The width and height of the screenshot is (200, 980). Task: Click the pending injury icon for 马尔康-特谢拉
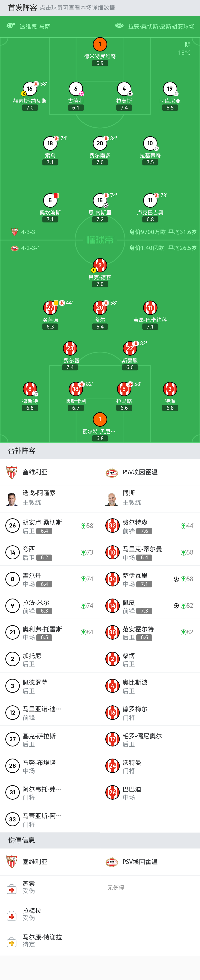pos(12,943)
